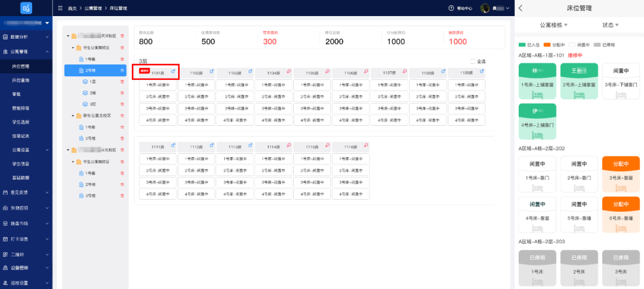Image resolution: width=644 pixels, height=289 pixels.
Task: Open the 状态 status dropdown filter
Action: point(610,25)
